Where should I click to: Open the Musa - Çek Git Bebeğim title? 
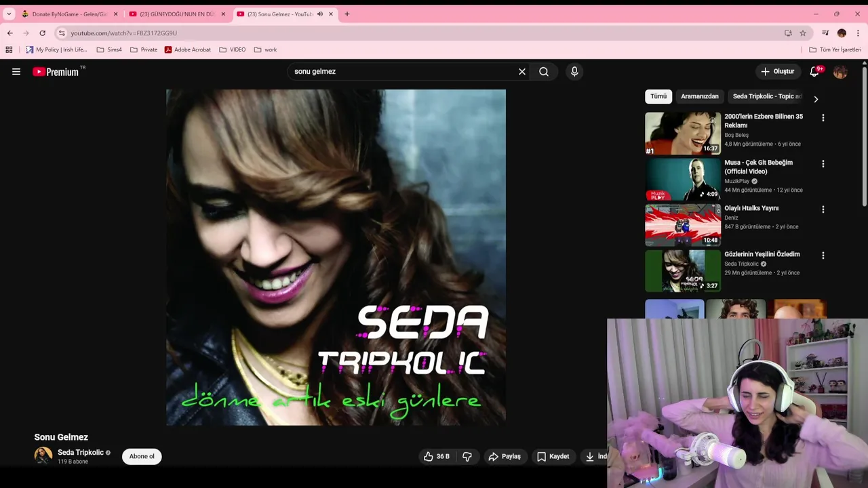[x=758, y=167]
